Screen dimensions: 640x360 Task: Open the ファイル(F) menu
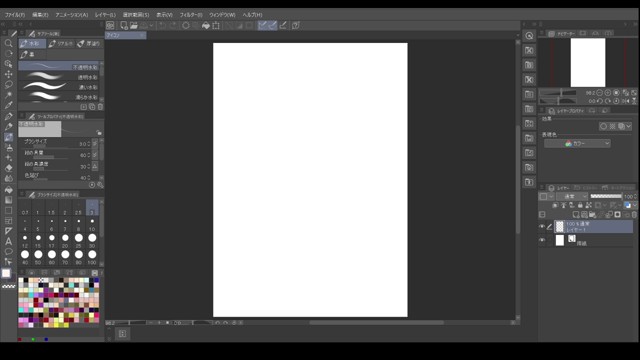15,15
